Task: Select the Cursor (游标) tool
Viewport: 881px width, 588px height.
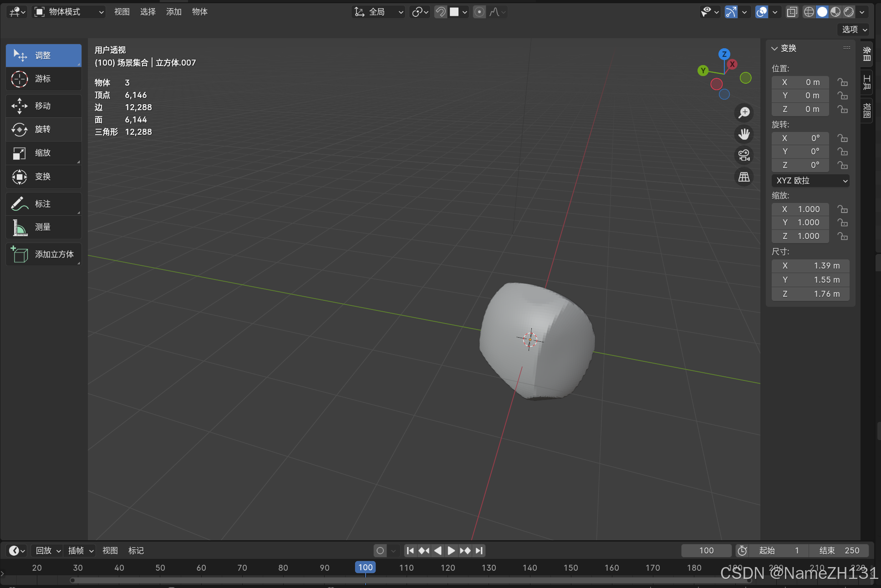Action: click(x=43, y=79)
